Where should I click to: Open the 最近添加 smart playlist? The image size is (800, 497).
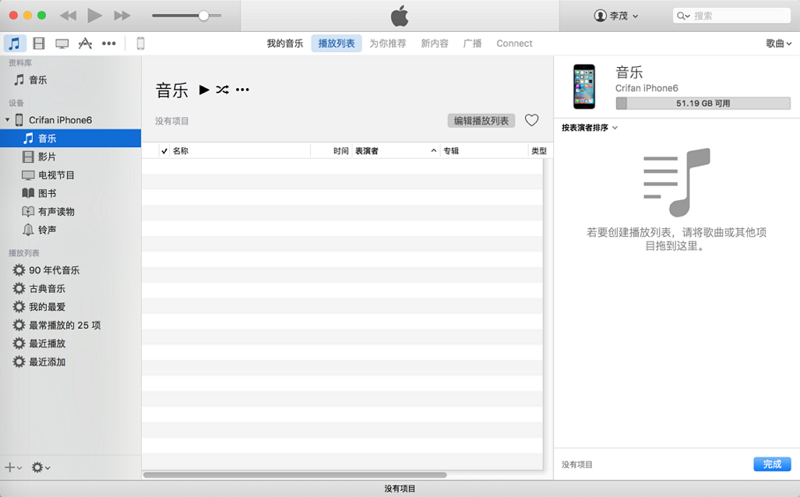point(70,362)
